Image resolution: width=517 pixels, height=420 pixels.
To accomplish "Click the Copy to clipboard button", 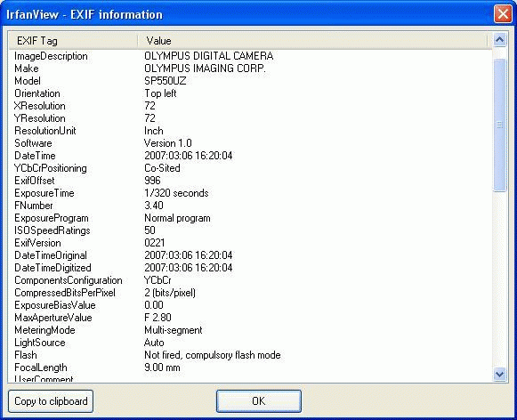I will click(51, 401).
